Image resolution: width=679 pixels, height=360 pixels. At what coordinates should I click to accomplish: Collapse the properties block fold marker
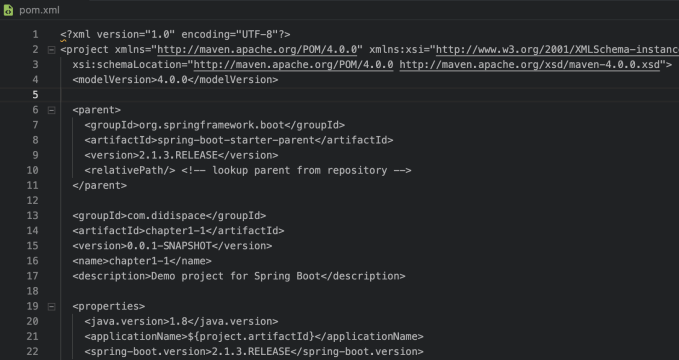[51, 307]
